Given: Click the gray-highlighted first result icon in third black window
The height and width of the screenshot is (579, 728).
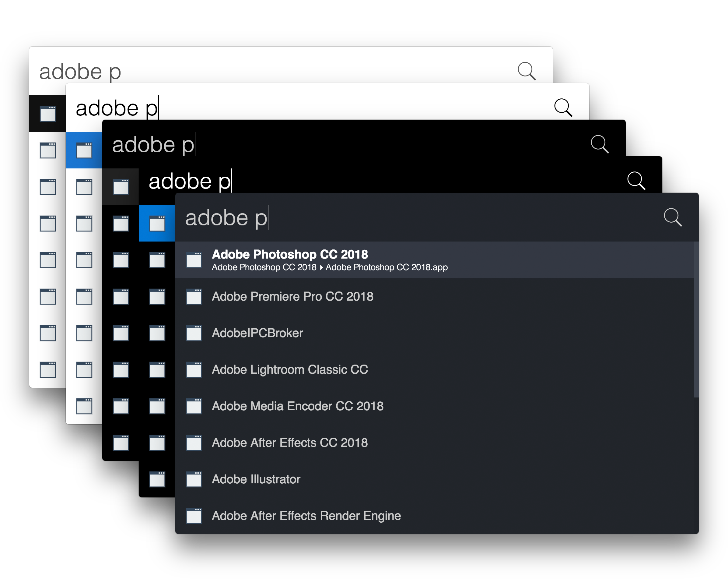Looking at the screenshot, I should (121, 187).
